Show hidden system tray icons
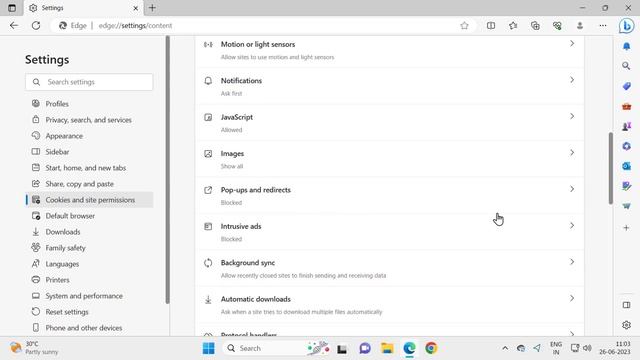 point(505,348)
